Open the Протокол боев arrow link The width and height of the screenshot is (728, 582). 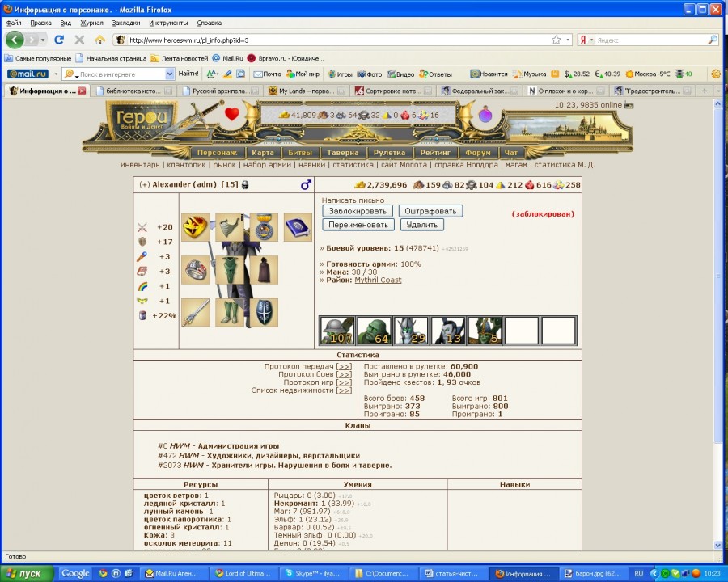click(344, 374)
